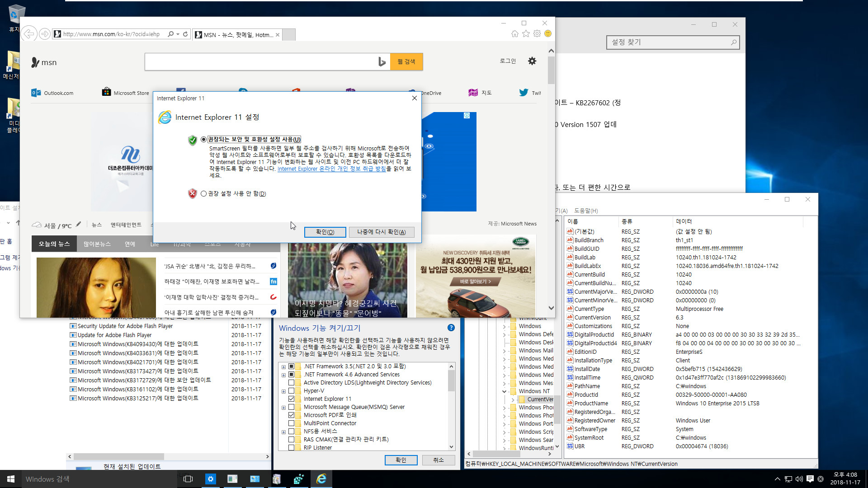Screen dimensions: 868x488
Task: Check MultiPoint Connector checkbox
Action: (291, 423)
